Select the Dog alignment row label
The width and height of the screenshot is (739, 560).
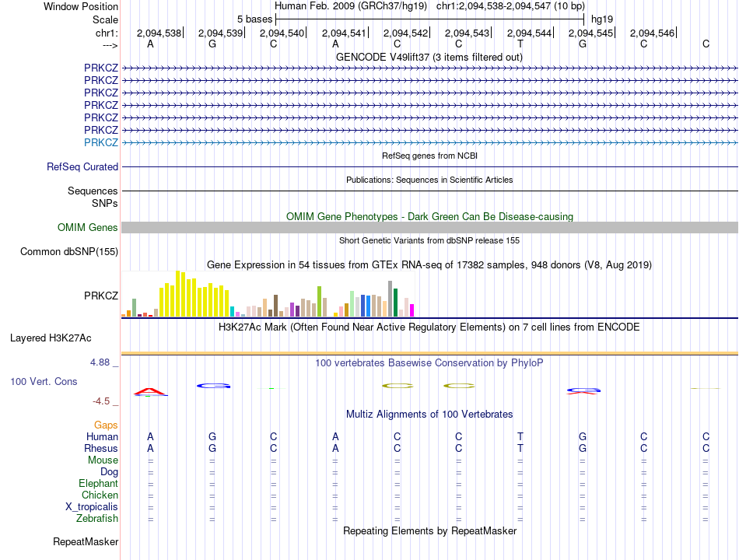pos(109,472)
